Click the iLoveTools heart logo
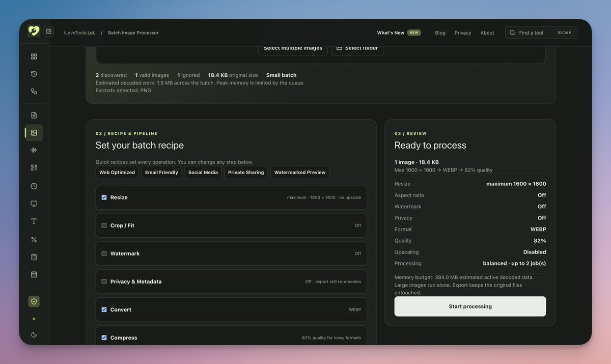The width and height of the screenshot is (611, 364). tap(34, 31)
